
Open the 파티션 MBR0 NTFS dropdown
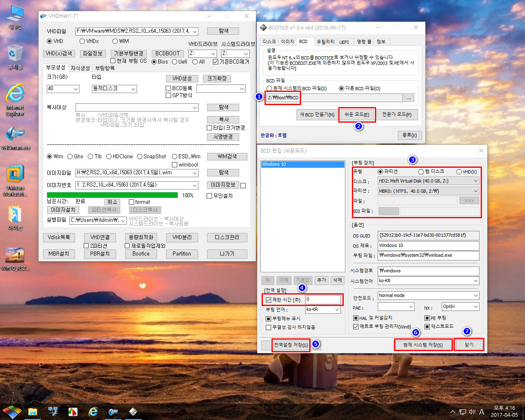tap(475, 191)
